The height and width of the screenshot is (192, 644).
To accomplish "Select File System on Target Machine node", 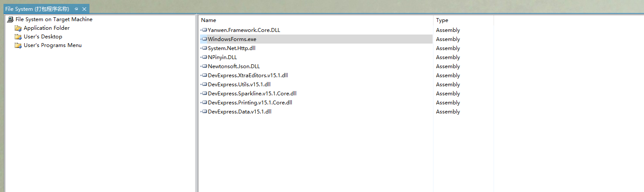I will pos(54,19).
